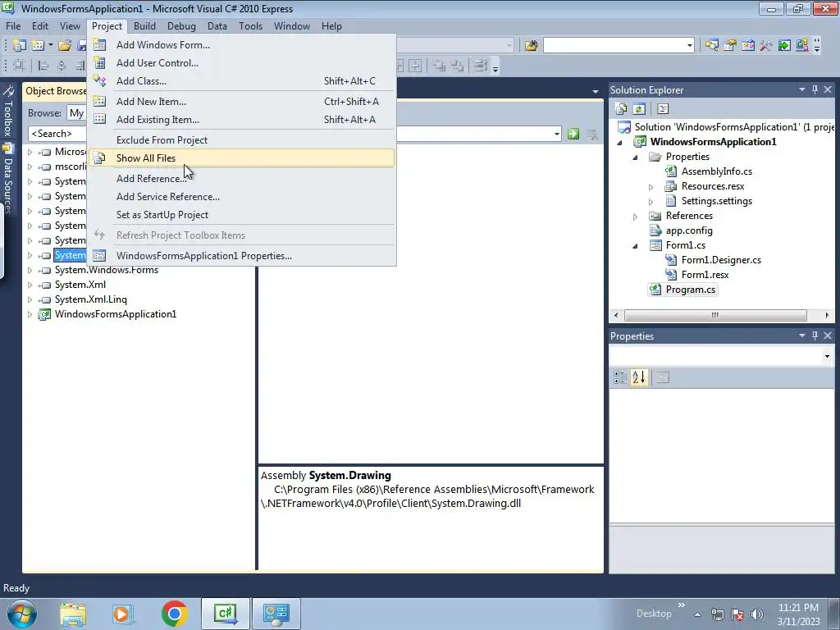
Task: Choose Add User Control menu entry
Action: (242, 63)
